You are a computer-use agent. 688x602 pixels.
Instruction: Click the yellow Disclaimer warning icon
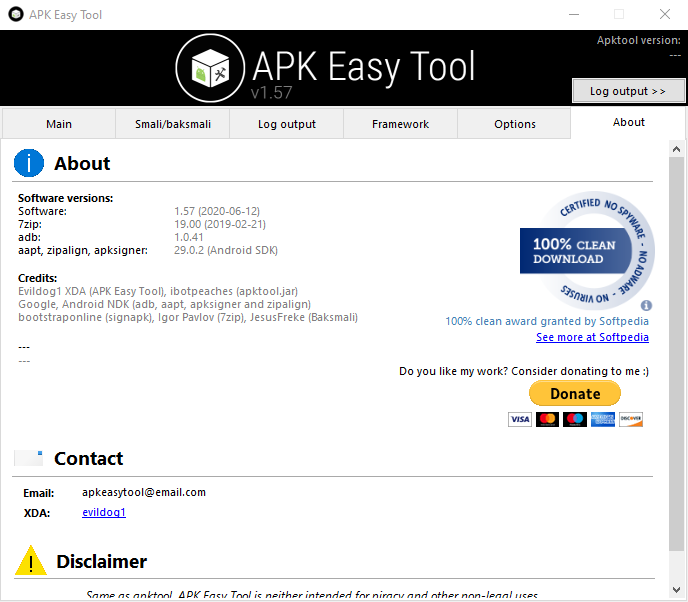[x=31, y=560]
